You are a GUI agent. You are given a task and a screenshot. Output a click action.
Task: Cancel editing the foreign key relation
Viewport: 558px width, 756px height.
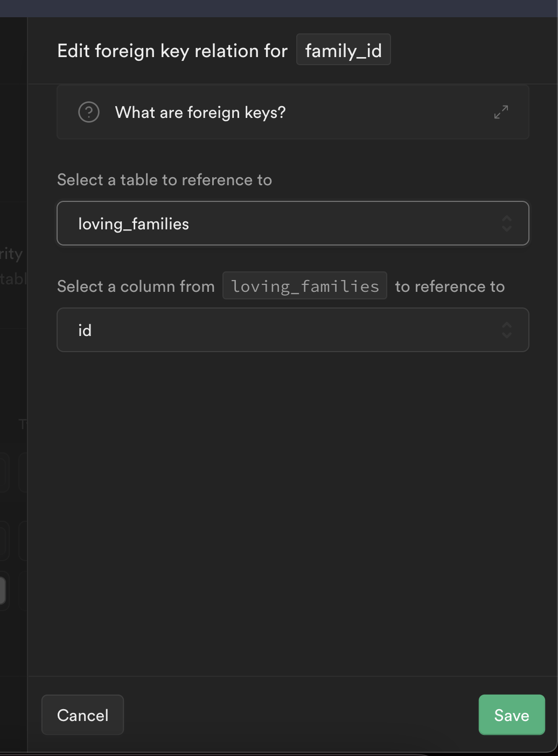tap(82, 715)
